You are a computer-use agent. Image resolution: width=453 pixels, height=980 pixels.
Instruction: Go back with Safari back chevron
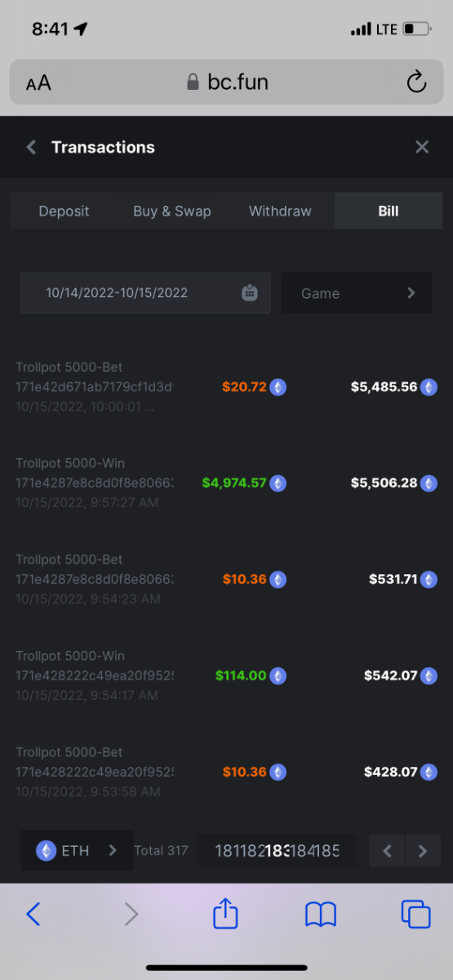(33, 914)
